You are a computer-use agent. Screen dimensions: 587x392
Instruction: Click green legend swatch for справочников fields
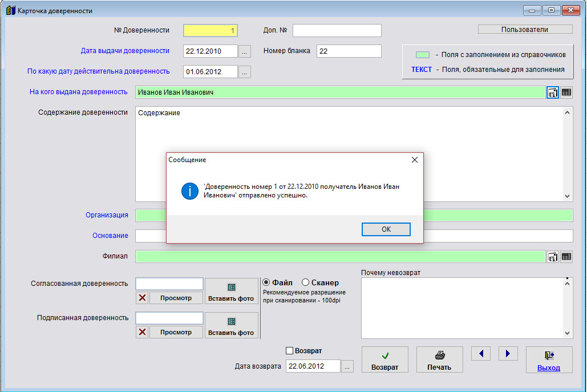point(423,55)
